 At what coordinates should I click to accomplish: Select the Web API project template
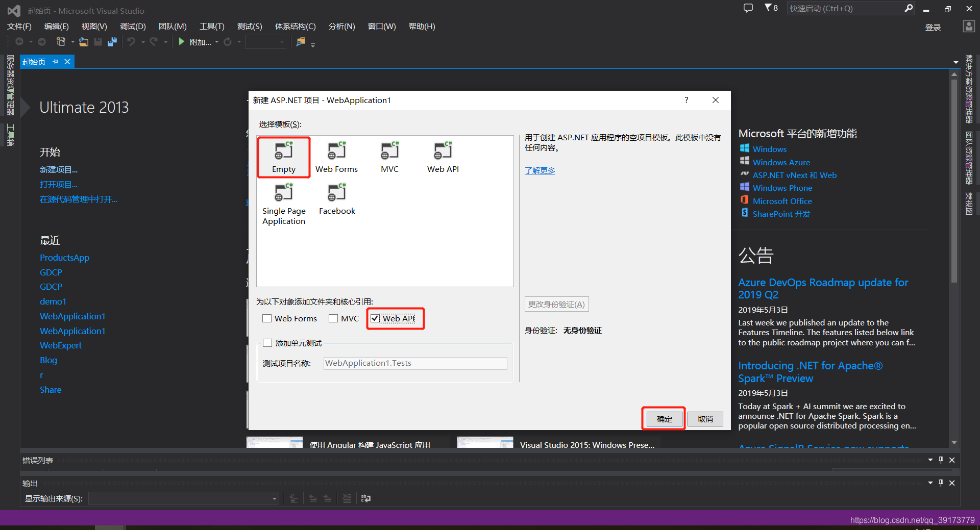(443, 157)
